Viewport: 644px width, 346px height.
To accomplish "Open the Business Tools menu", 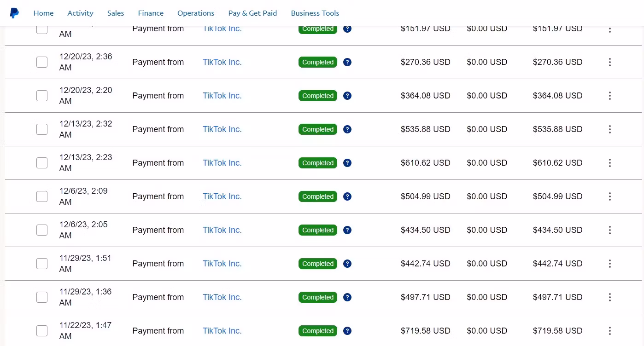I will point(315,13).
